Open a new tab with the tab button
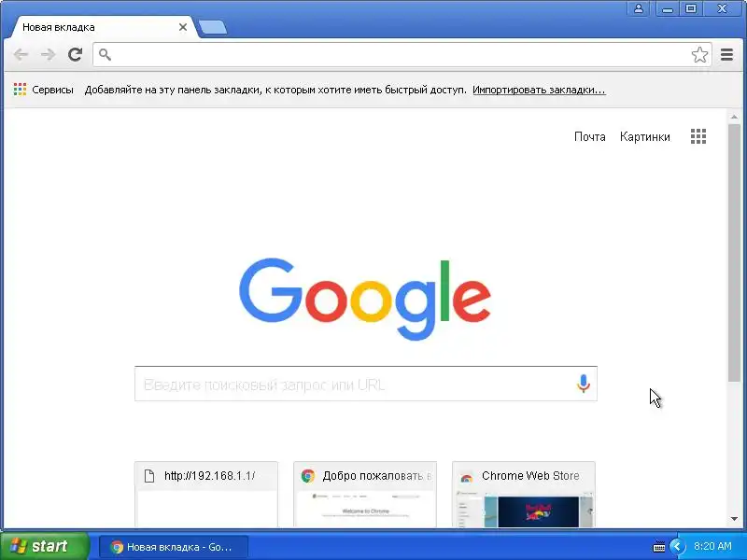 click(213, 28)
